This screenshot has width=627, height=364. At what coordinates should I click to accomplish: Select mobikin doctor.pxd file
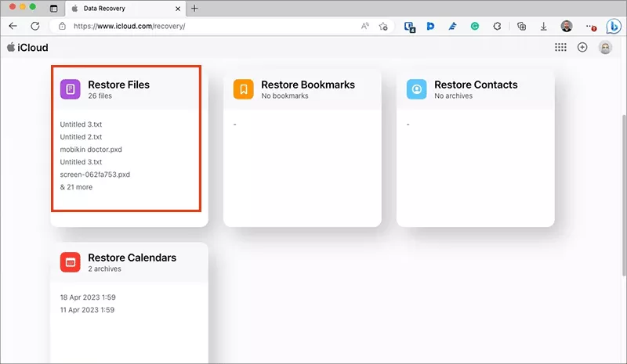(x=91, y=149)
